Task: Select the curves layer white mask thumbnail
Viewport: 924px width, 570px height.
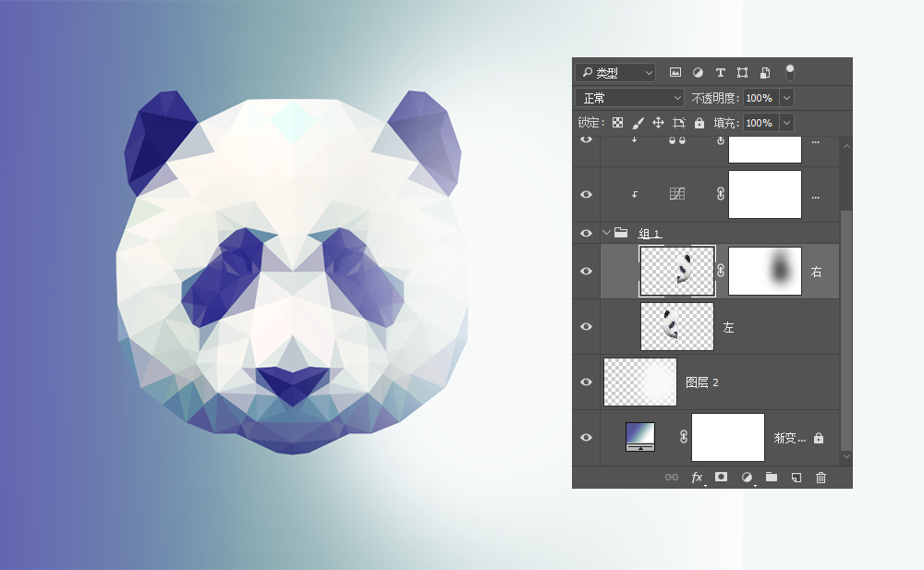Action: click(765, 195)
